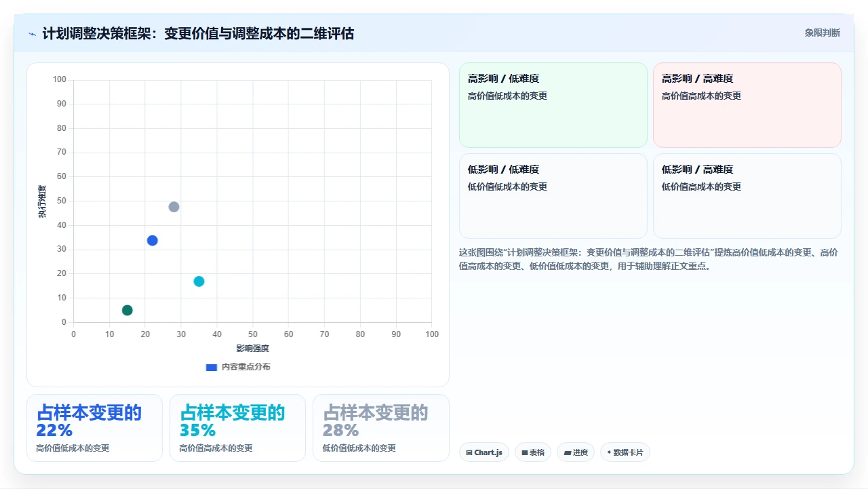The image size is (868, 489).
Task: Click the 影响强度 x-axis label
Action: point(253,349)
